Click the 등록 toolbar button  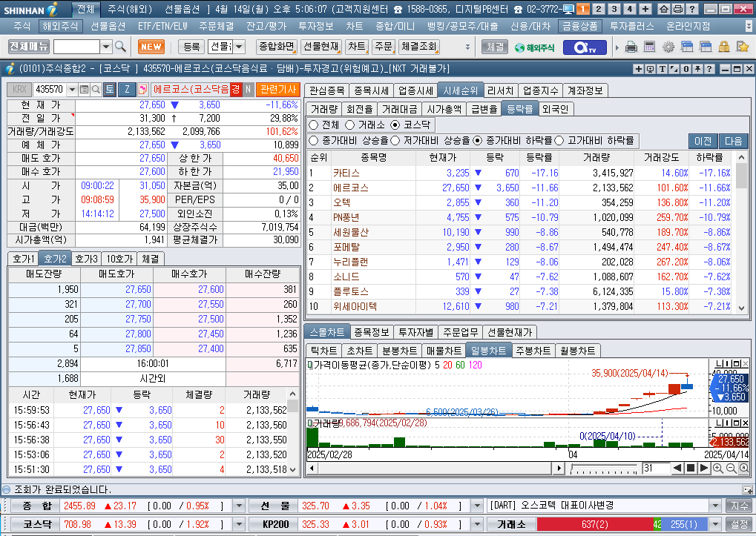pos(191,47)
